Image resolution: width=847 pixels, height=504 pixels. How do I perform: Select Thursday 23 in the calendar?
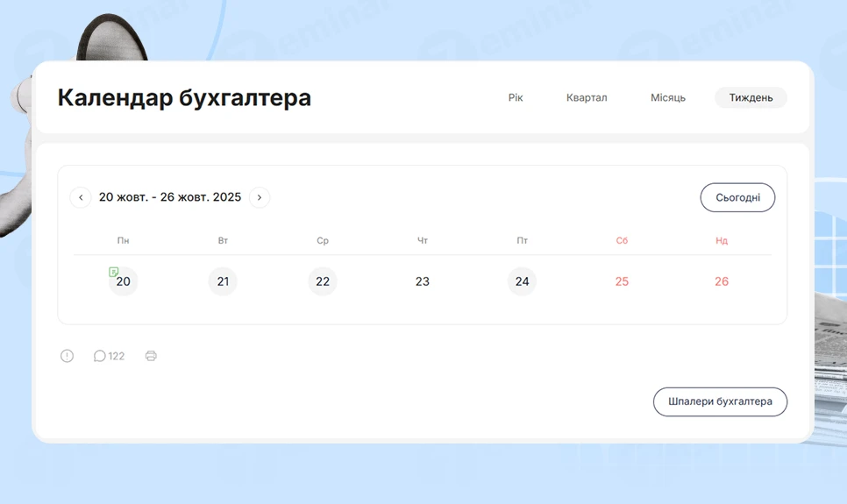423,281
